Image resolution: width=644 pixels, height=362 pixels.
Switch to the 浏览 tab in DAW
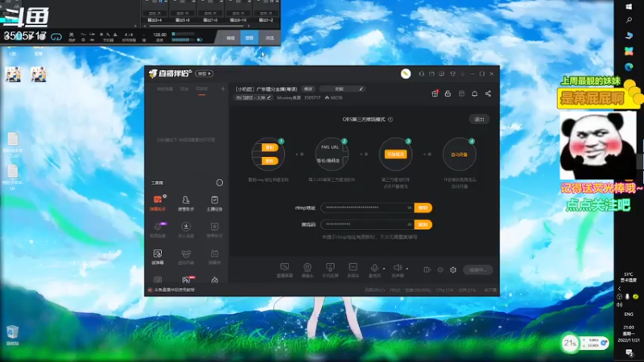(x=270, y=38)
